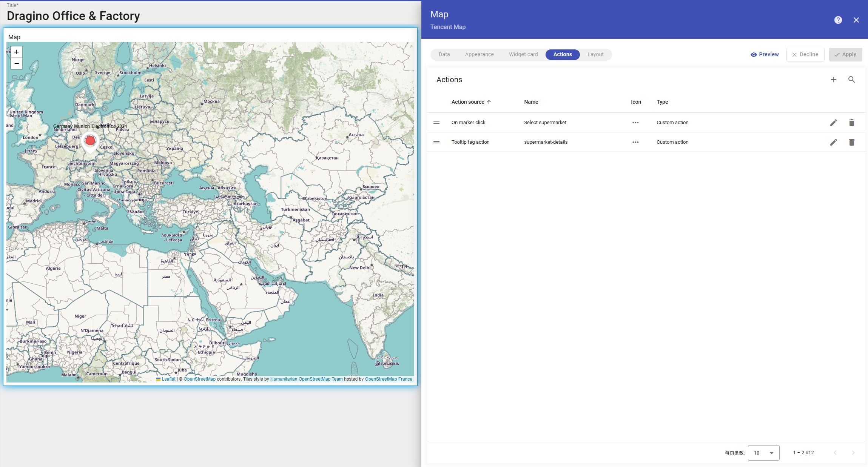The image size is (868, 467).
Task: Click the Decline button
Action: (805, 54)
